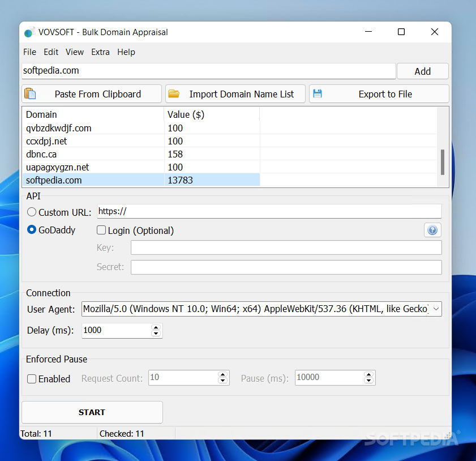
Task: Minimize the Bulk Domain Appraisal window
Action: click(x=368, y=32)
